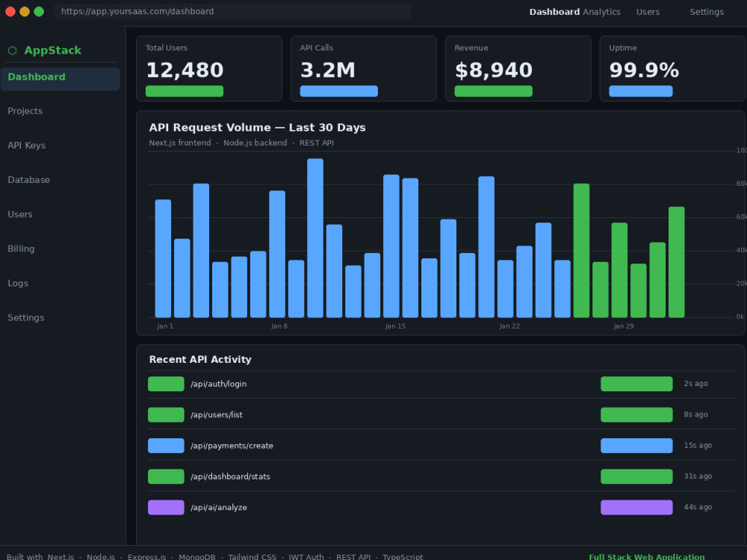Click the blue status bar beside 15s ago
This screenshot has width=747, height=560.
coord(636,446)
